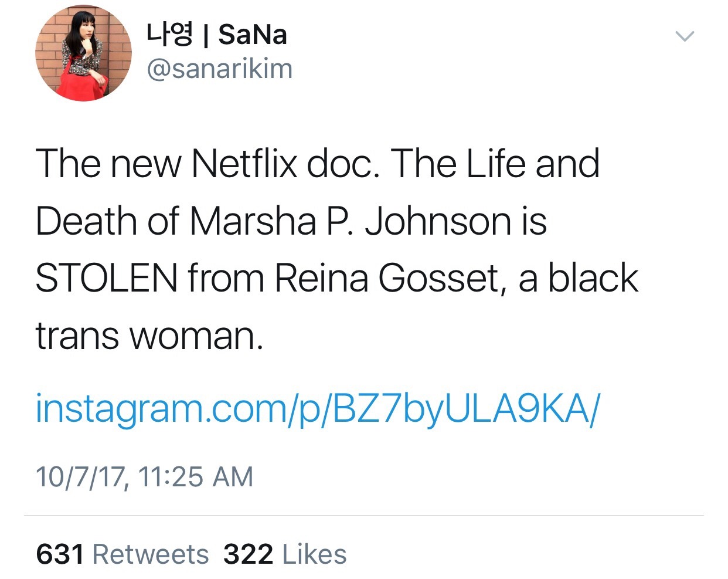This screenshot has height=579, width=728.
Task: Click the word Netflix in the tweet
Action: (x=244, y=164)
